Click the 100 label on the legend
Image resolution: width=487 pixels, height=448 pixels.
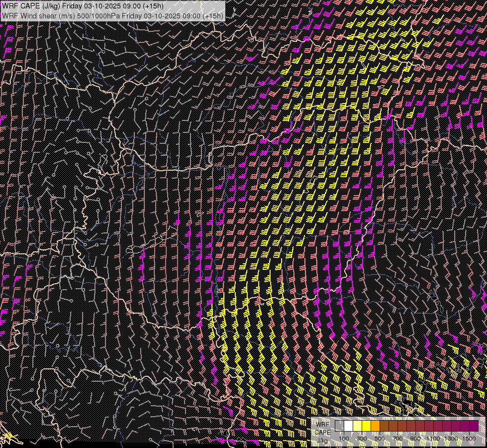coord(344,438)
